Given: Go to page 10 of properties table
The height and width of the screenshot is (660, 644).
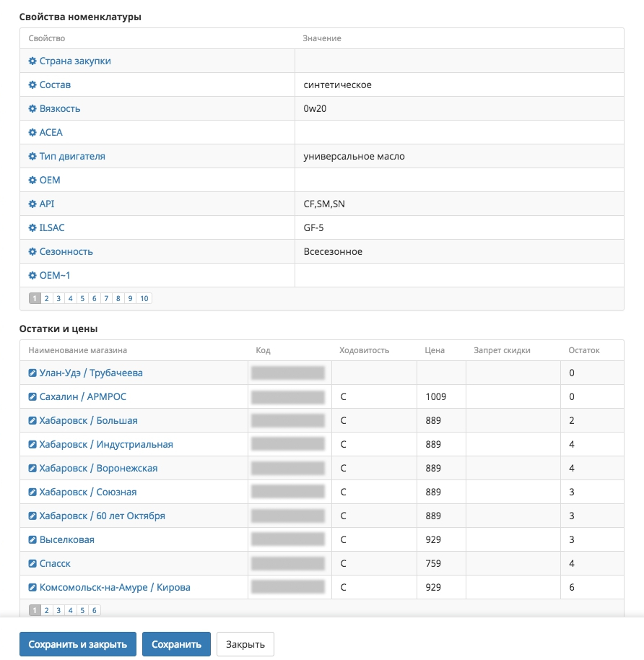Looking at the screenshot, I should pos(144,298).
